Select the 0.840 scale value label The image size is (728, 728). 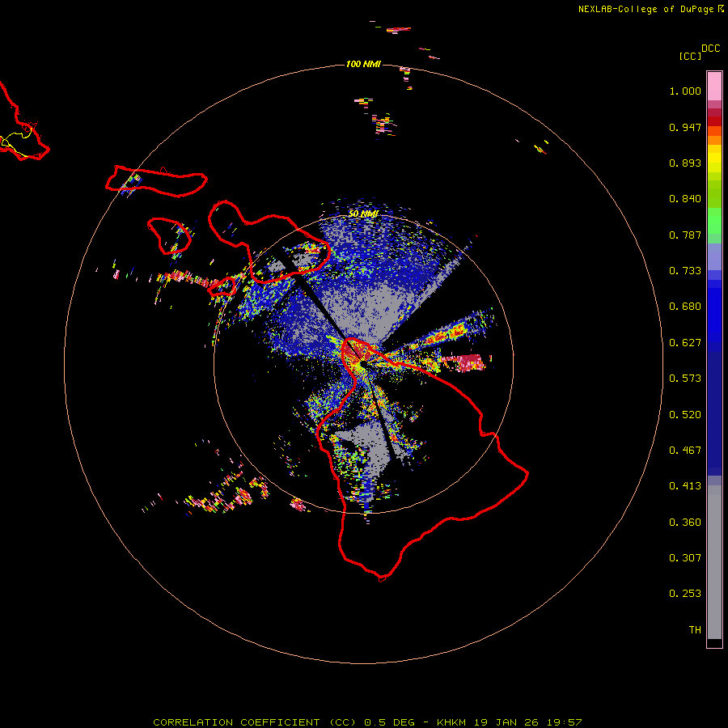[685, 199]
